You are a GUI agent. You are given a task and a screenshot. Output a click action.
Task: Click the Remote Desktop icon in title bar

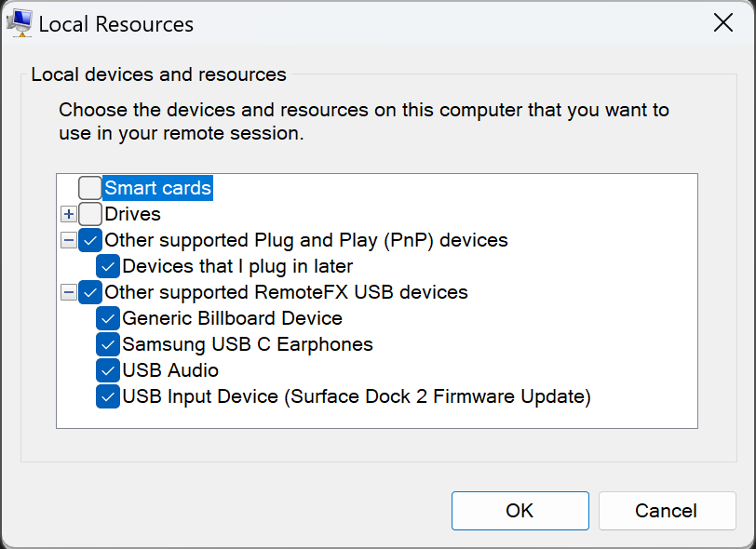pyautogui.click(x=20, y=22)
